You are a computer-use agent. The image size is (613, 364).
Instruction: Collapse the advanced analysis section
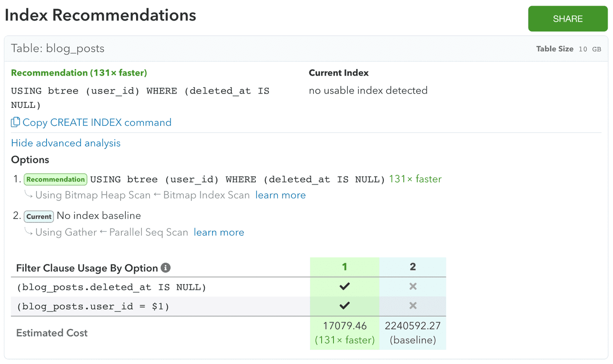click(x=65, y=143)
